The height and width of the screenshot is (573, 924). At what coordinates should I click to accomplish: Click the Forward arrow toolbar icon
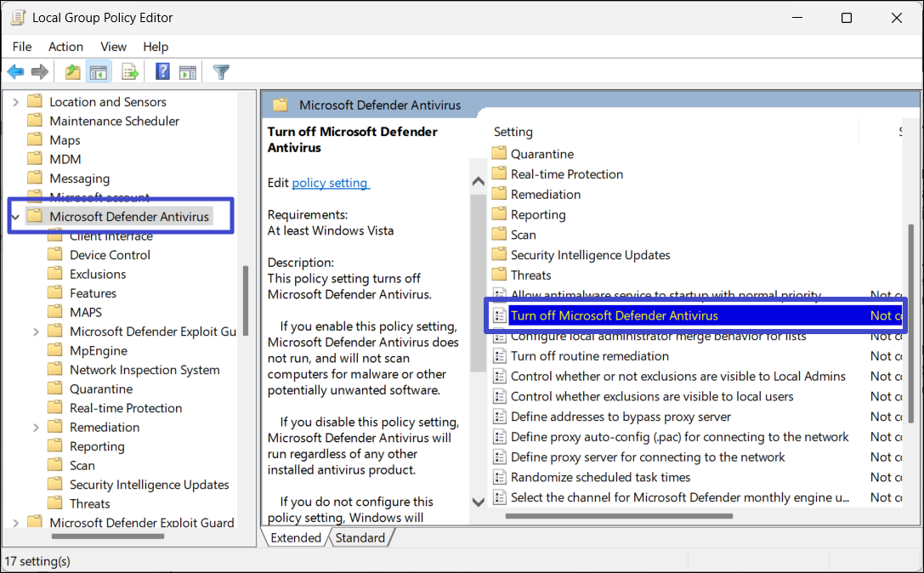(x=39, y=72)
